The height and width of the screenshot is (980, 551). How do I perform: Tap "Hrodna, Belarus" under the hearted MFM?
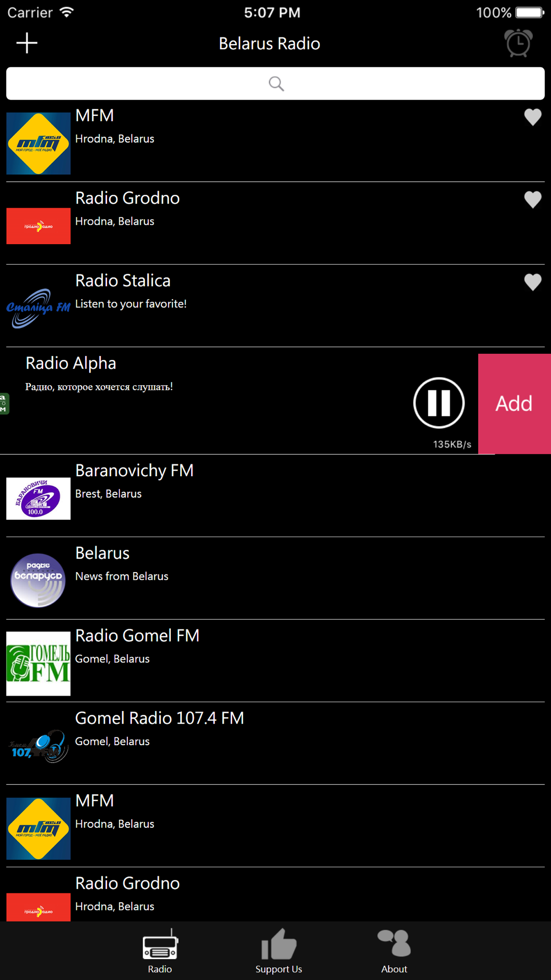(115, 139)
